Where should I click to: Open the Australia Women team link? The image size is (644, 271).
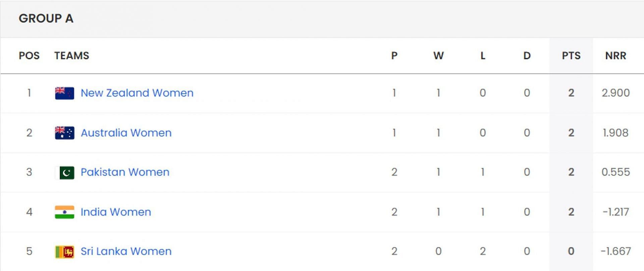coord(126,133)
